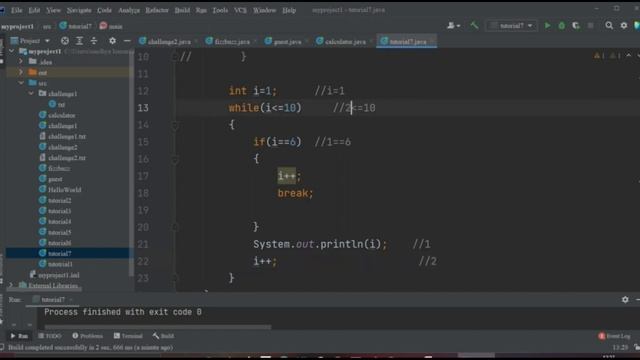Click the warnings indicator in the editor corner
Viewport: 640px width, 360px height.
(x=606, y=56)
